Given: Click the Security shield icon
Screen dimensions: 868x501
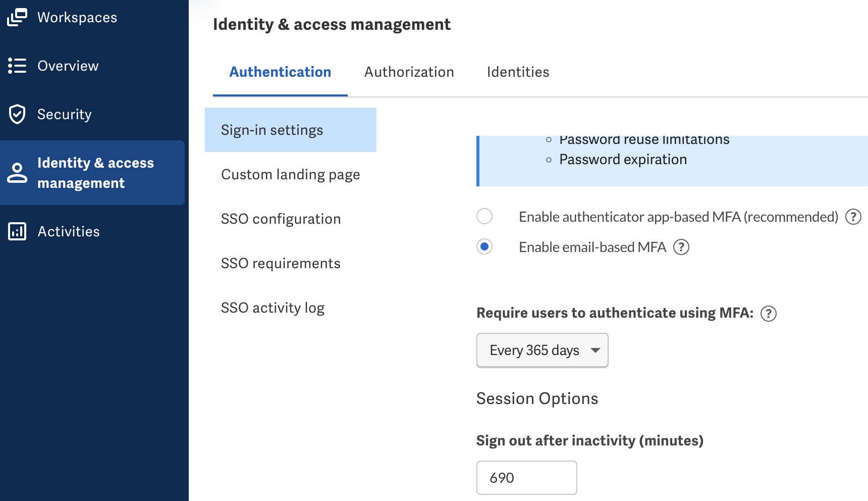Looking at the screenshot, I should tap(17, 114).
